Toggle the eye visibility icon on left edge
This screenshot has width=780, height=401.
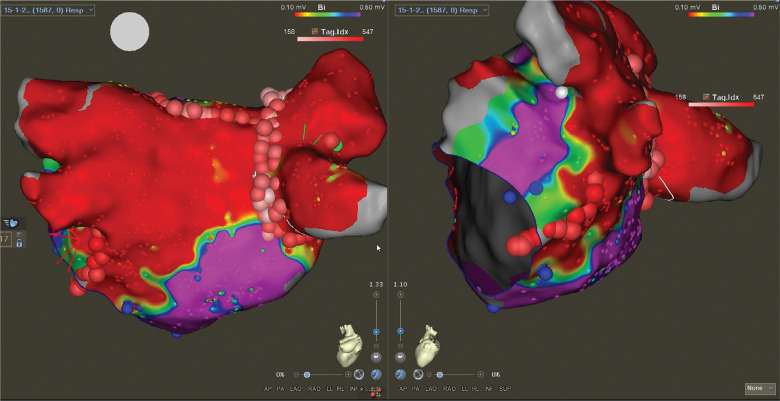point(19,235)
